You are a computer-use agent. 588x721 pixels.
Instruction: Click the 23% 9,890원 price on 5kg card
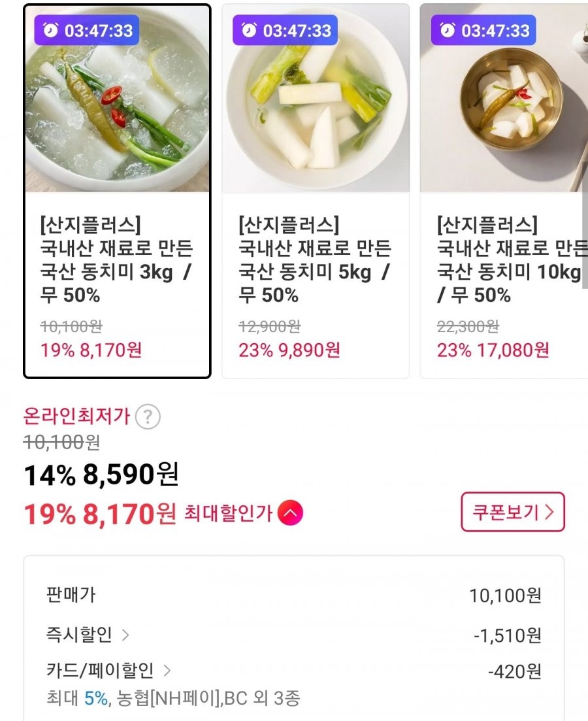coord(289,350)
